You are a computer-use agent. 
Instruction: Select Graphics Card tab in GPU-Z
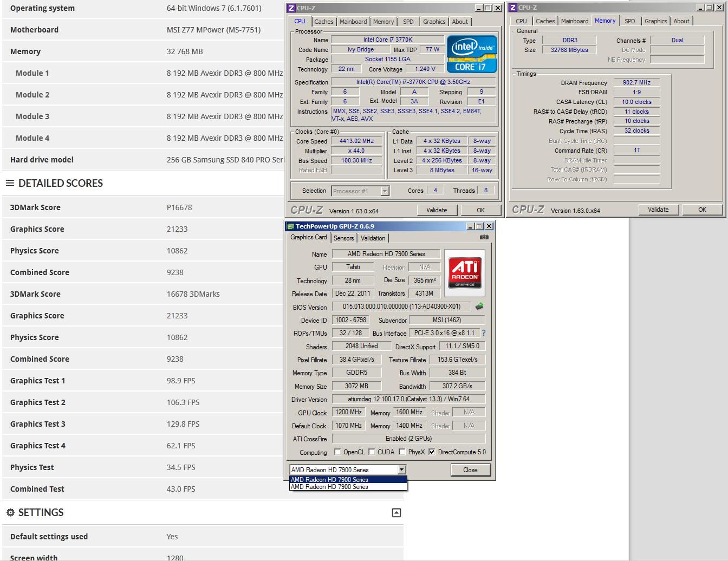309,237
